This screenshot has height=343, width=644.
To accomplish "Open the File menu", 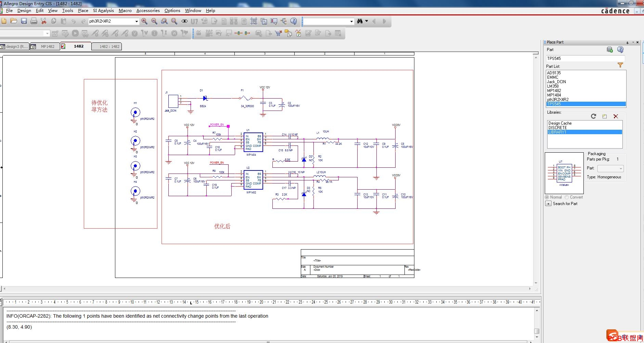I will (9, 11).
